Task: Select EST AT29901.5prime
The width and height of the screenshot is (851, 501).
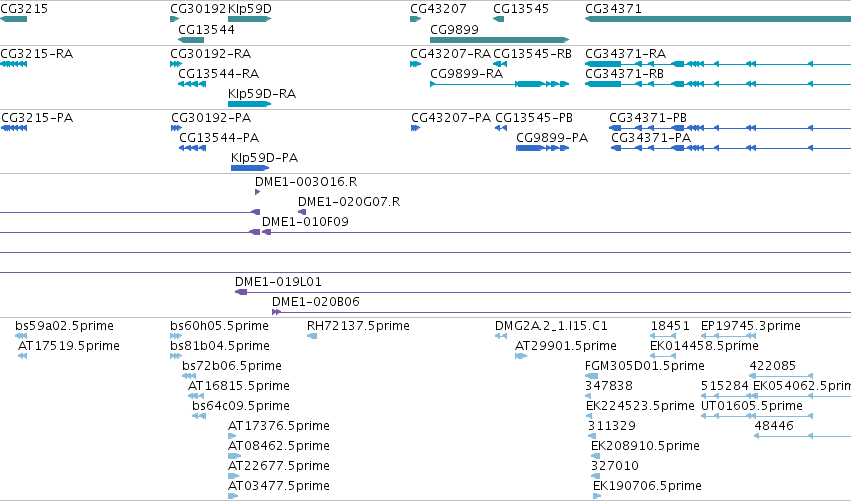Action: 566,346
